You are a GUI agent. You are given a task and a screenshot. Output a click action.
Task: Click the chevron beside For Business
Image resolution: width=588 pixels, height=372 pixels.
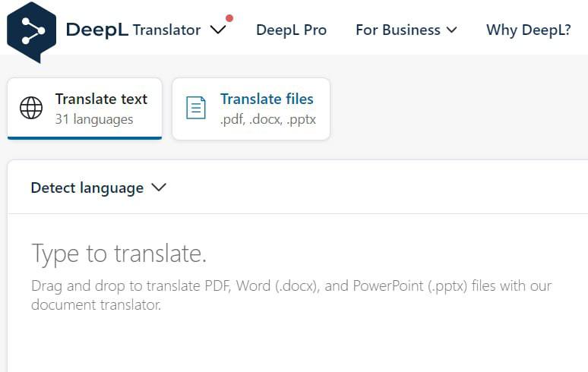point(452,30)
